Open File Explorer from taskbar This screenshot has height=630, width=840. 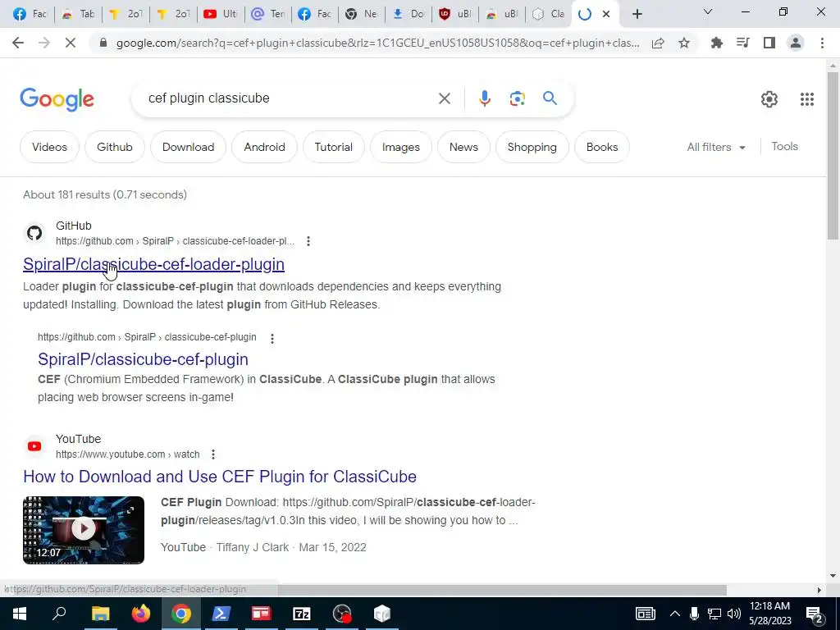click(x=100, y=614)
